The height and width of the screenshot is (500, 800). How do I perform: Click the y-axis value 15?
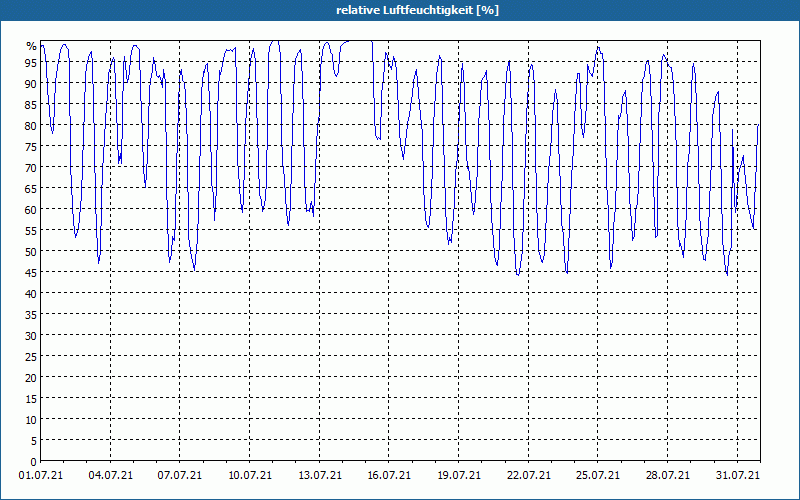(31, 398)
